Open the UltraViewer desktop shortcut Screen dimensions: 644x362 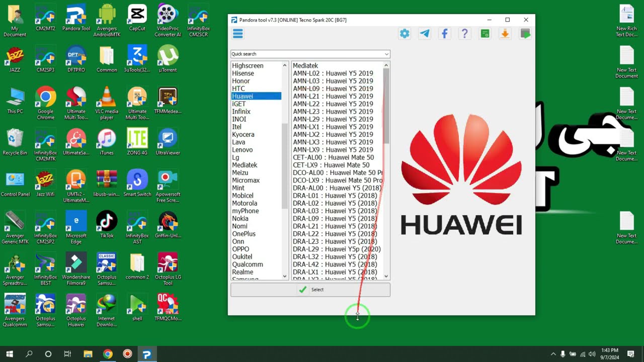pos(168,141)
